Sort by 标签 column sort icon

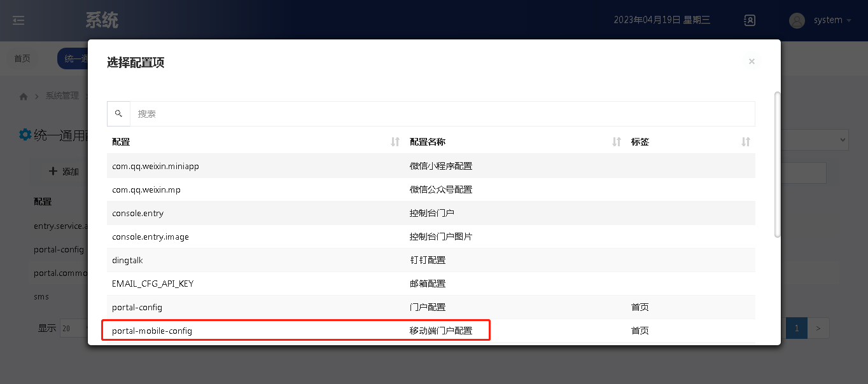tap(746, 142)
